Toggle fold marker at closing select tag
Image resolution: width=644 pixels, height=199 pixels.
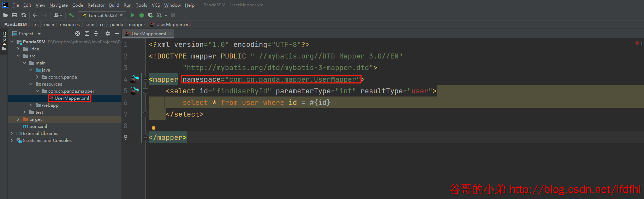(145, 114)
